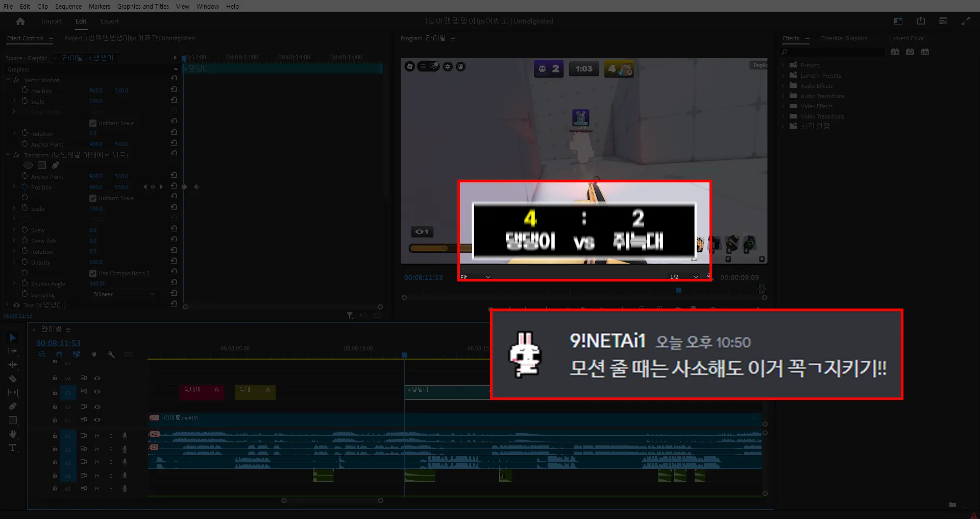This screenshot has width=980, height=519.
Task: Toggle snap in timeline magnet icon
Action: click(x=59, y=354)
